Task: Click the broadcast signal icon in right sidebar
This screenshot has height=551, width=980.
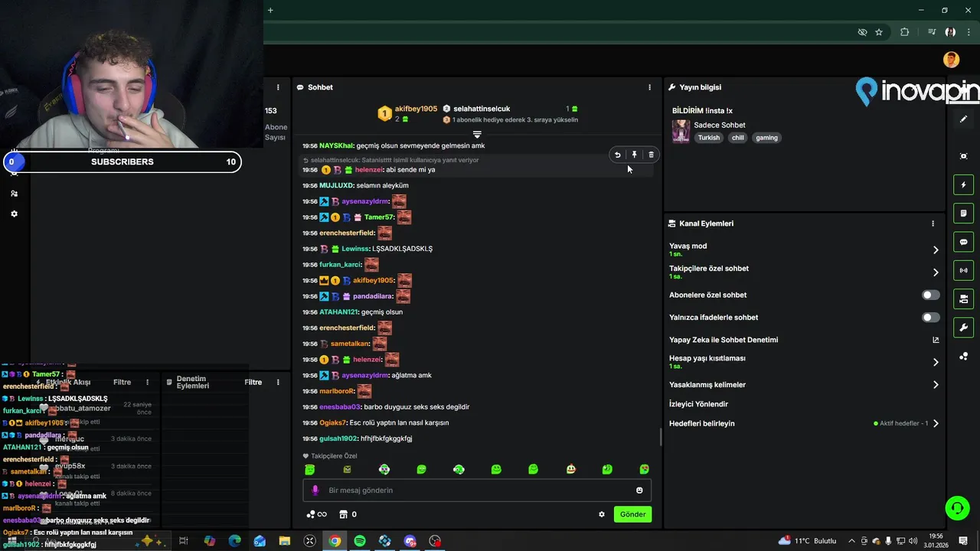Action: [x=963, y=270]
